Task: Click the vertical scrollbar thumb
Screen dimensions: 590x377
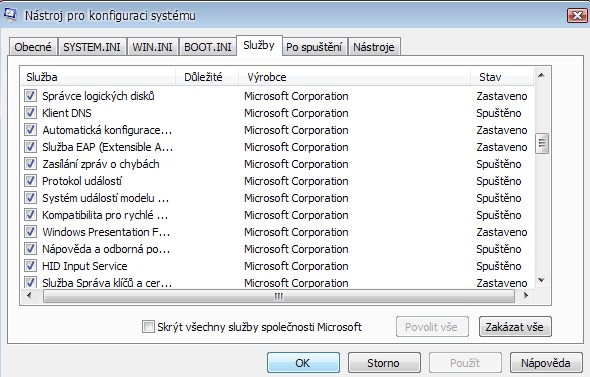Action: tap(542, 143)
